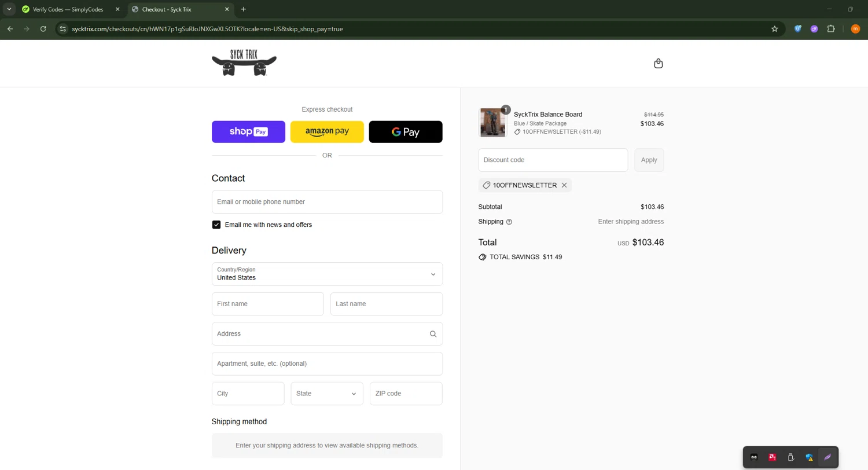Image resolution: width=868 pixels, height=470 pixels.
Task: Click the Blue / Skate Package variant text
Action: click(x=540, y=123)
